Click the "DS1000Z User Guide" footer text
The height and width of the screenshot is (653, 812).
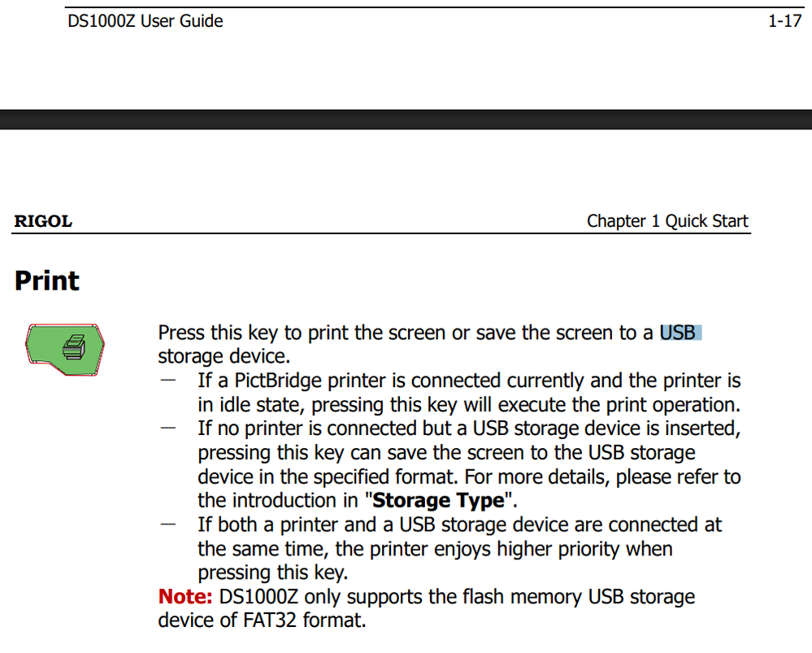point(145,22)
